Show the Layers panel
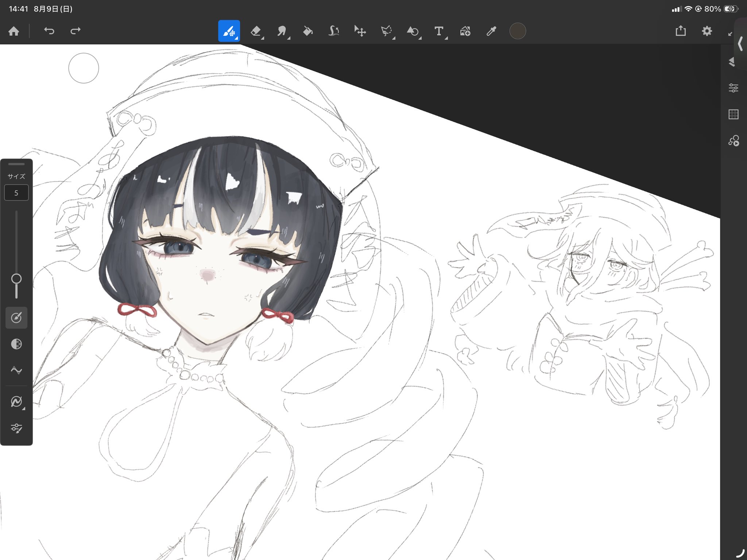Viewport: 747px width, 560px height. click(x=732, y=62)
